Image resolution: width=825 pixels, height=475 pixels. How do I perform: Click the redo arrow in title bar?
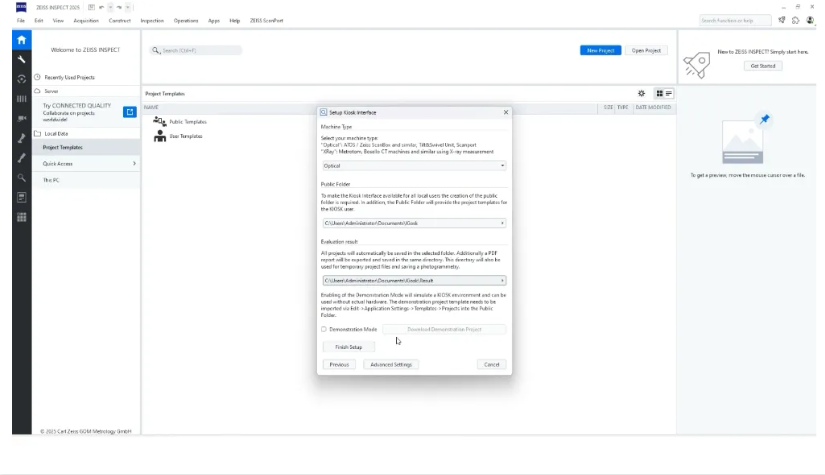point(119,7)
